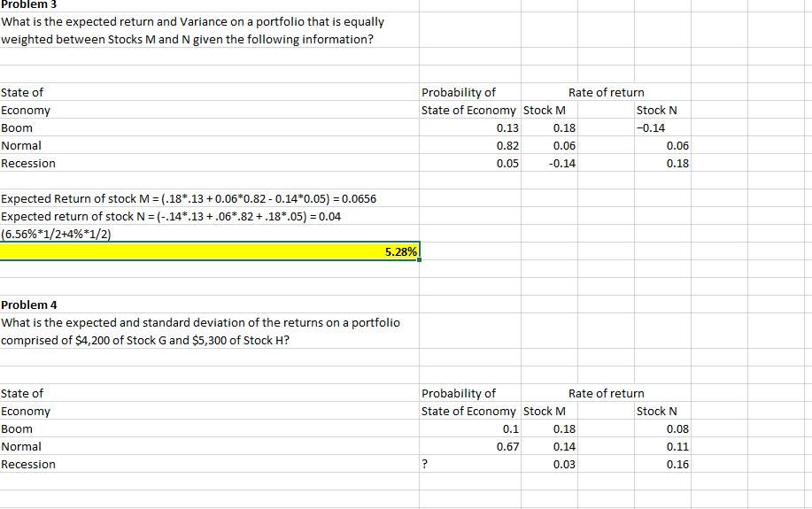Select the Problem 3 question text starting 'What is the expected return and Variance'
The height and width of the screenshot is (509, 812).
(x=193, y=22)
